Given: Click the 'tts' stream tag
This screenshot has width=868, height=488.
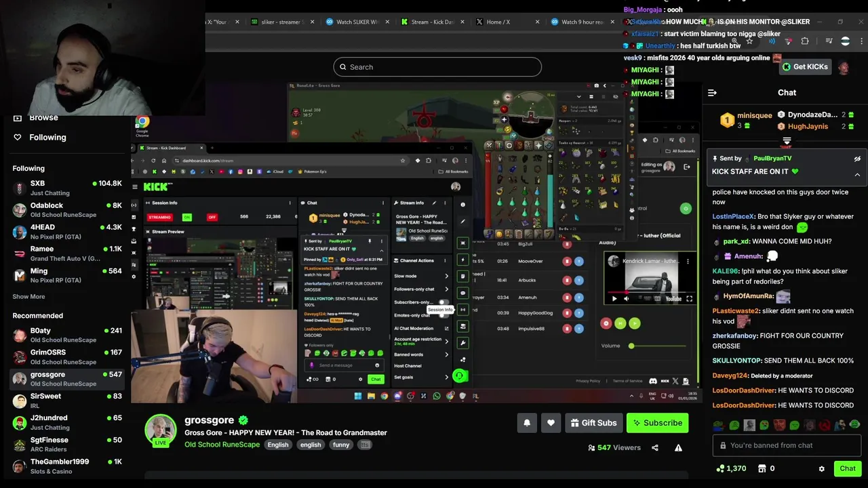Looking at the screenshot, I should (x=365, y=445).
